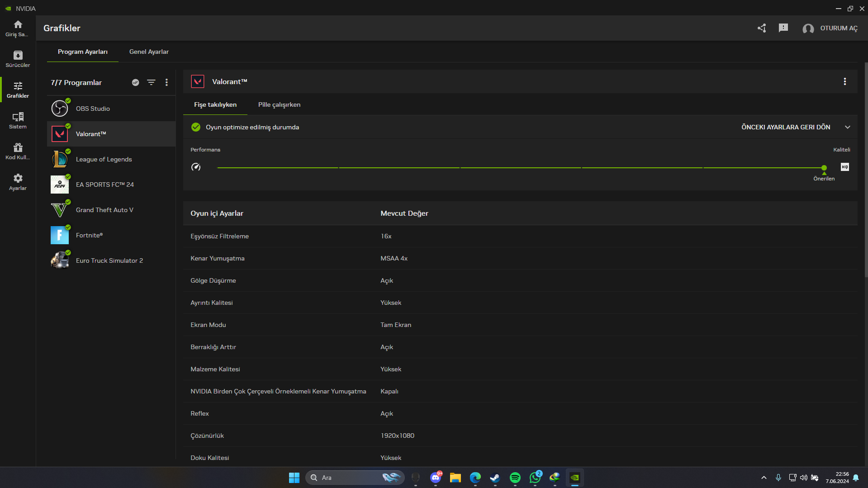The image size is (868, 488).
Task: Select Grand Theft Auto V program
Action: click(x=111, y=210)
